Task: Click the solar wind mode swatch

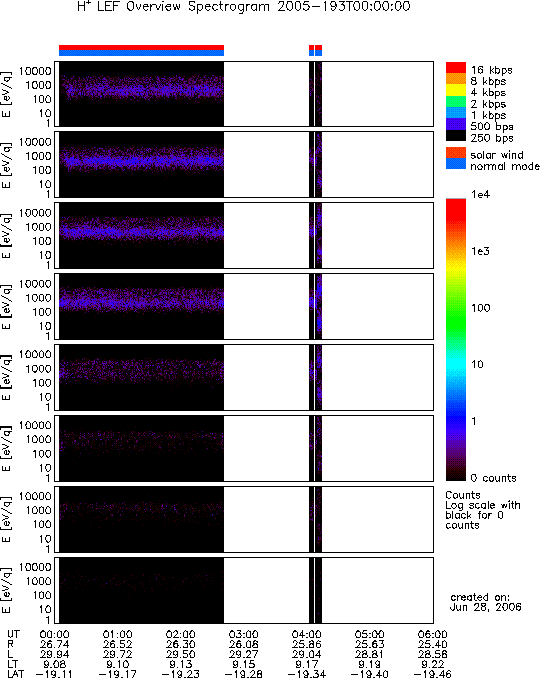Action: tap(456, 153)
